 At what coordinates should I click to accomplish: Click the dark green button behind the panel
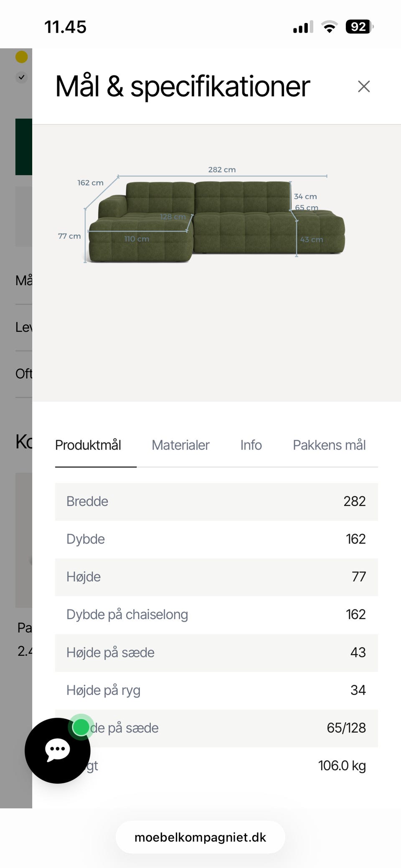(24, 147)
